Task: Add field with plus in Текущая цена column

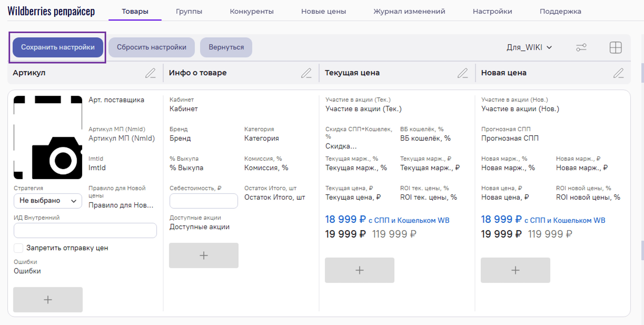Action: tap(359, 270)
